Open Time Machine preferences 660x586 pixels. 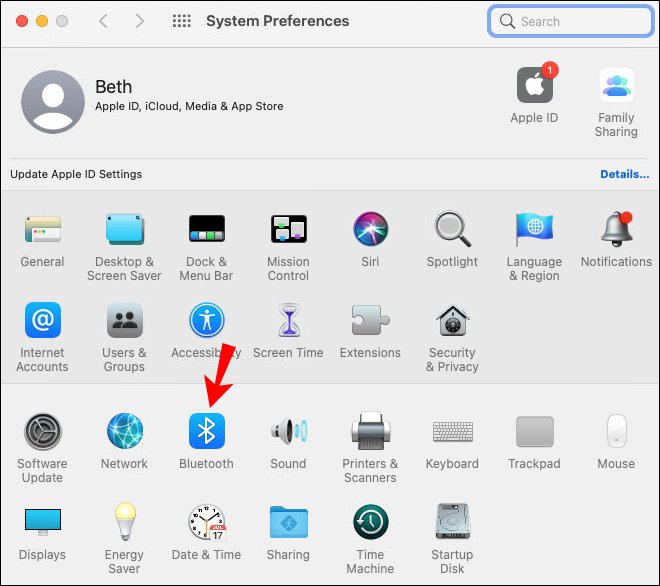pyautogui.click(x=370, y=522)
